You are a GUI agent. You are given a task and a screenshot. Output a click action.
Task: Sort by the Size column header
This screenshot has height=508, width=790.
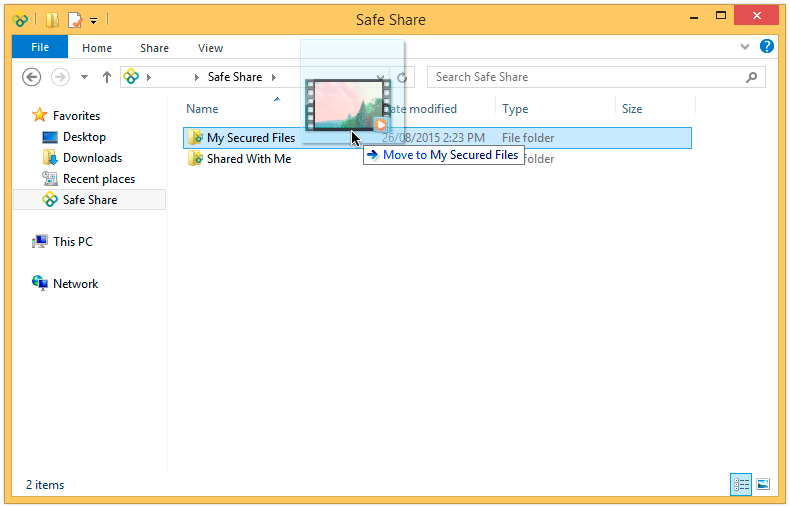coord(632,109)
